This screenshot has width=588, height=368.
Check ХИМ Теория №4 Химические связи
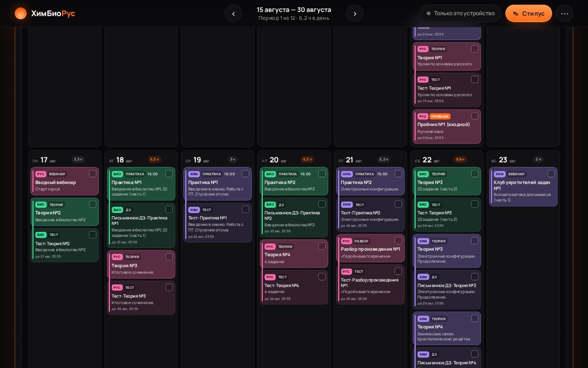pos(475,318)
